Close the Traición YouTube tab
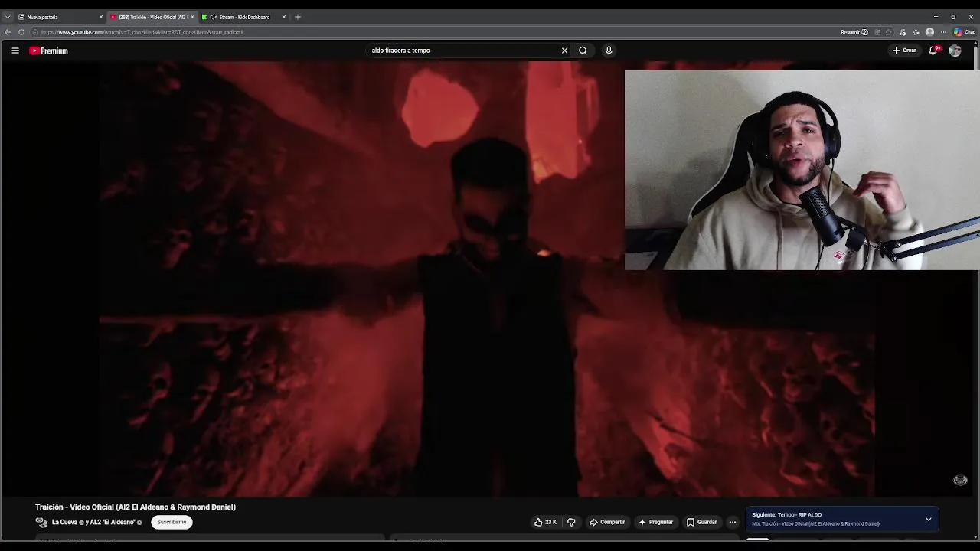980x551 pixels. pos(192,17)
